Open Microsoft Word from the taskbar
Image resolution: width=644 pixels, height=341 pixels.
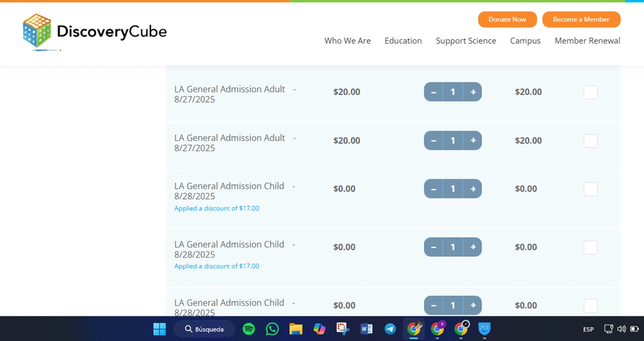[x=367, y=329]
